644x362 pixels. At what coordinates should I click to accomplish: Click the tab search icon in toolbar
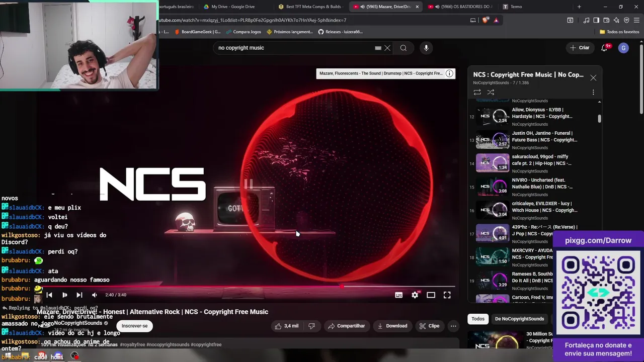pyautogui.click(x=570, y=20)
